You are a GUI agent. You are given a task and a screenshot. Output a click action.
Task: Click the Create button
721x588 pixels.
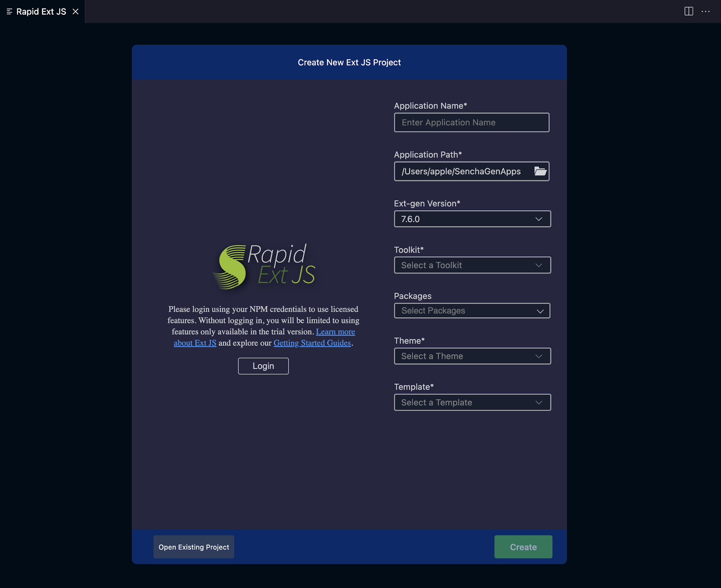coord(523,547)
